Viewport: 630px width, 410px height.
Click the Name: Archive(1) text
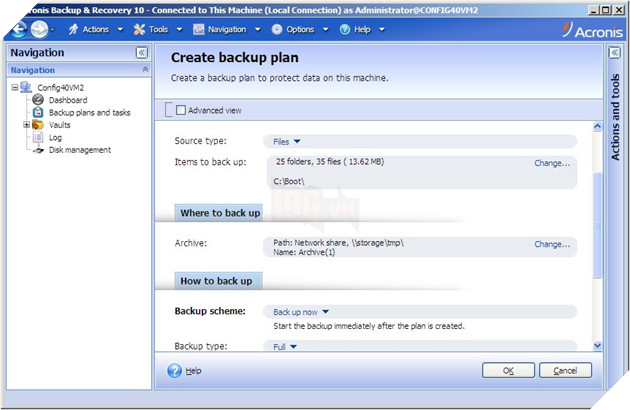pos(304,252)
